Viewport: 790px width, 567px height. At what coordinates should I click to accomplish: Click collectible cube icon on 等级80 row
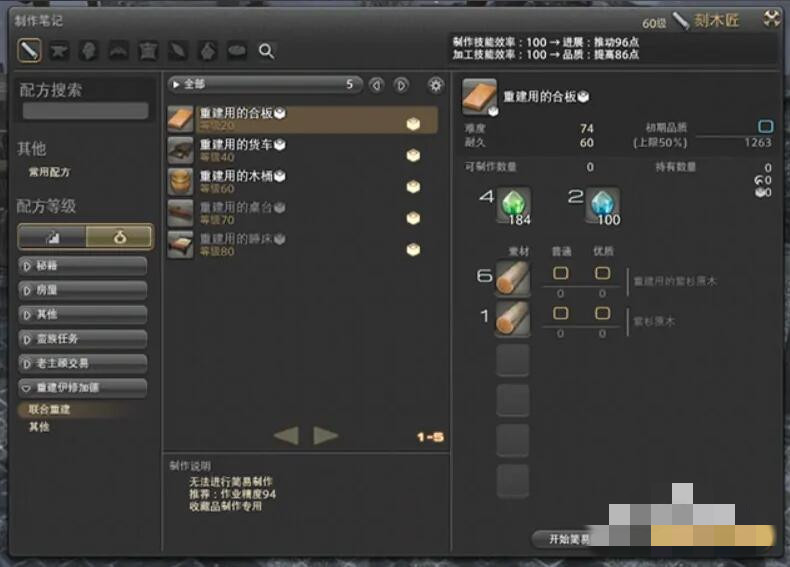[x=413, y=249]
